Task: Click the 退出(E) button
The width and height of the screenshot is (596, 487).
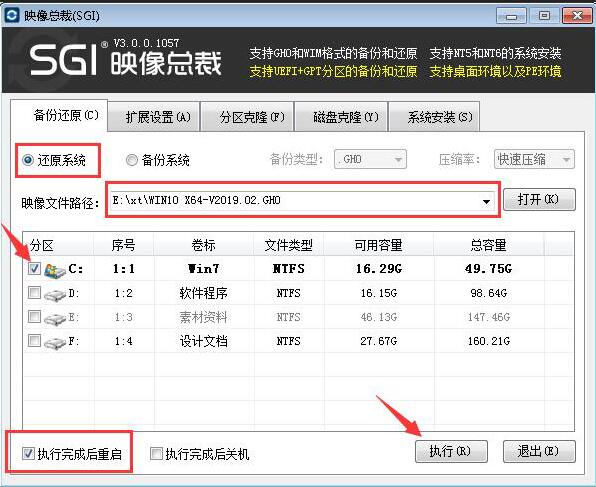Action: point(539,451)
